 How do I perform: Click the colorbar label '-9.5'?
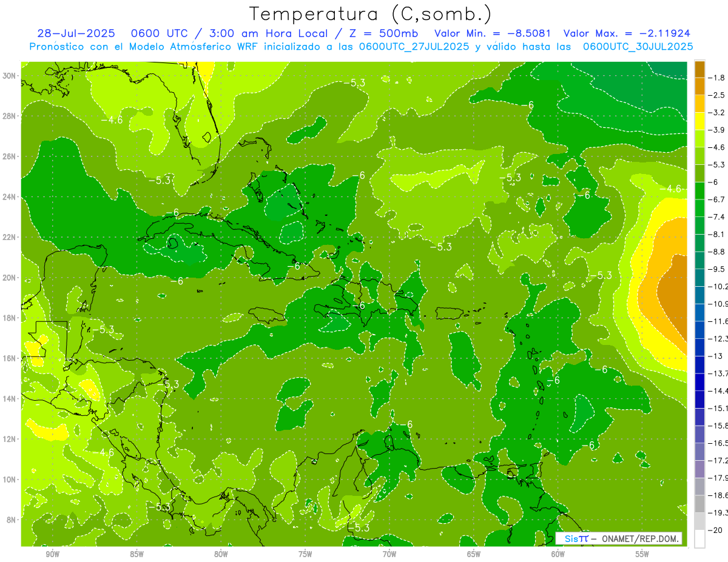(718, 269)
